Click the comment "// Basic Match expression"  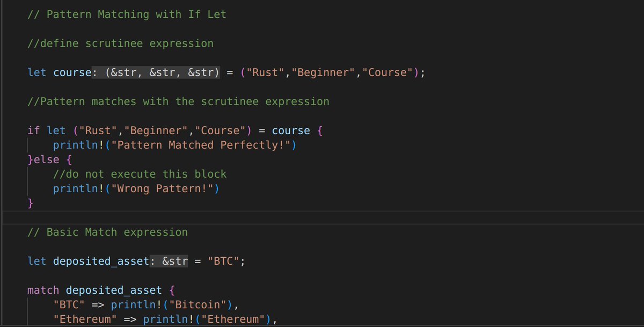point(108,231)
